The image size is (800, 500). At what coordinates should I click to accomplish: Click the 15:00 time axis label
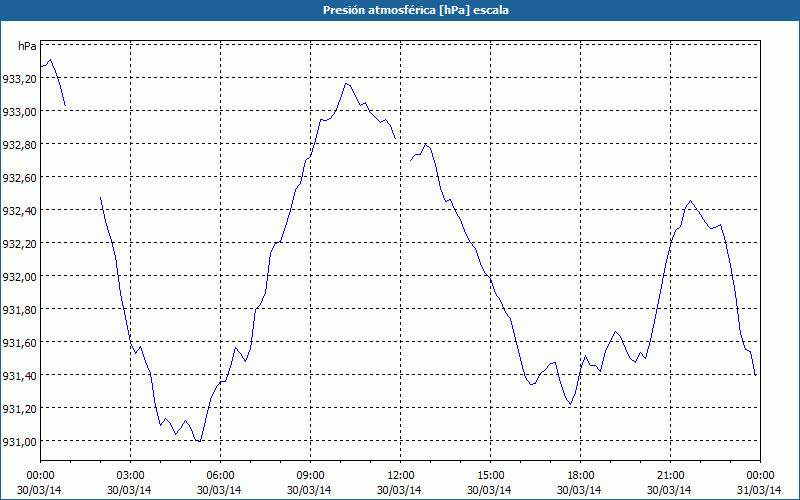[490, 476]
